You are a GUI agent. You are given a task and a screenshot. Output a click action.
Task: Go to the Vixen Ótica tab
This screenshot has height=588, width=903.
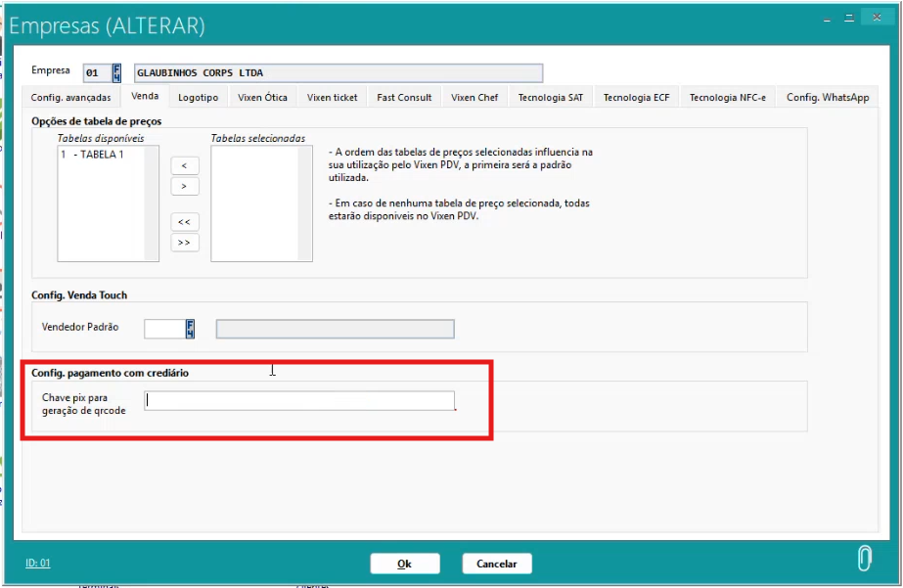coord(262,98)
